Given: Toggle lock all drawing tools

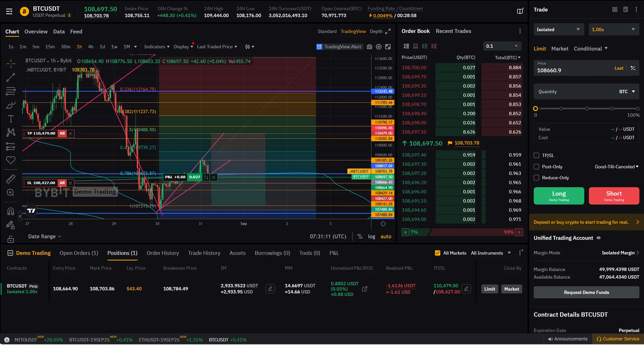Looking at the screenshot, I should [x=11, y=239].
